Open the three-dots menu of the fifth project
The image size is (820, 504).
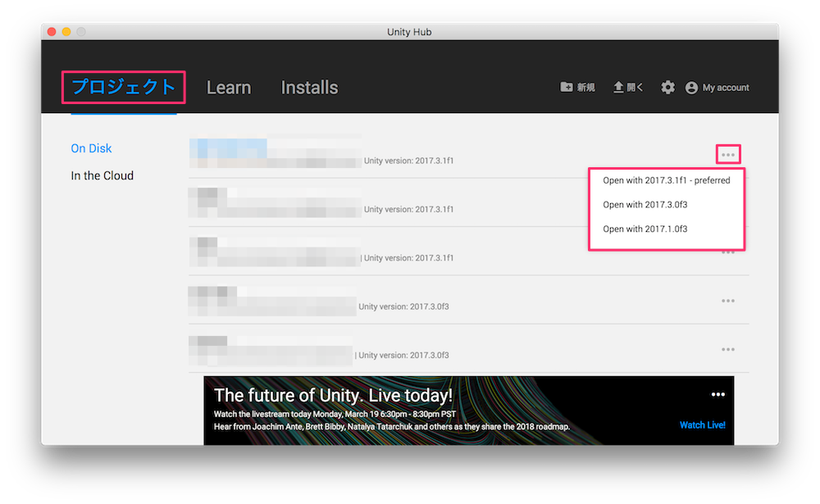tap(728, 349)
